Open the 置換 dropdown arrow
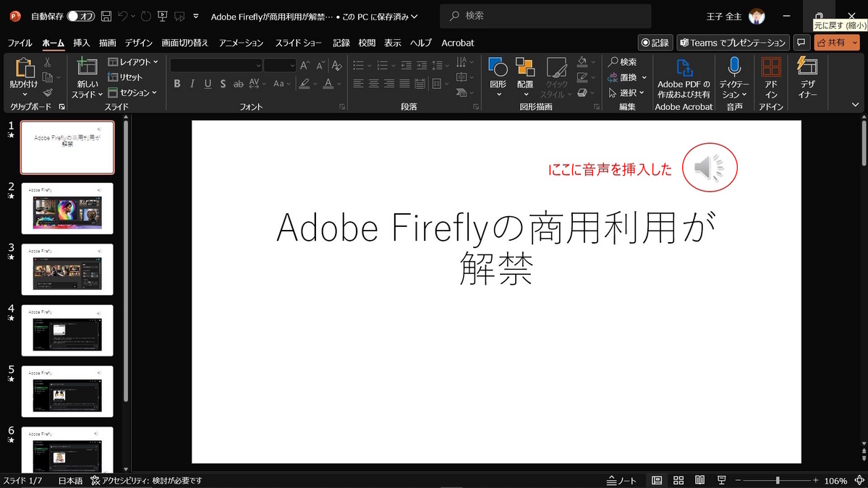868x488 pixels. 644,77
